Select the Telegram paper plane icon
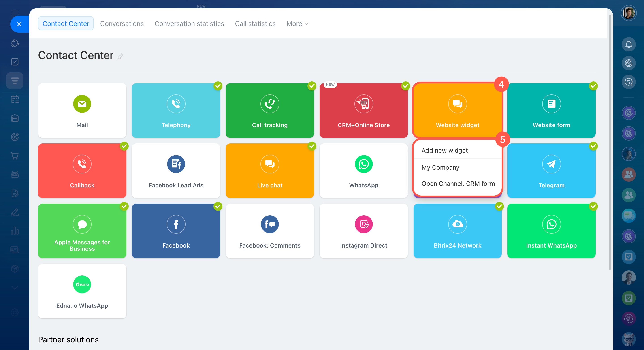The height and width of the screenshot is (350, 644). pyautogui.click(x=551, y=164)
